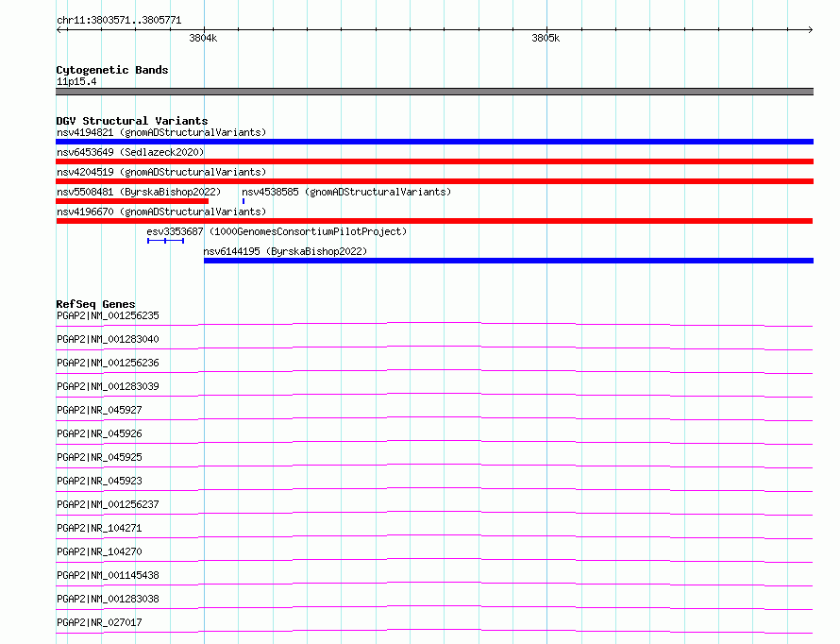Click the chr11:3803571..3805771 coordinate label
Viewport: 840px width, 644px height.
(119, 21)
